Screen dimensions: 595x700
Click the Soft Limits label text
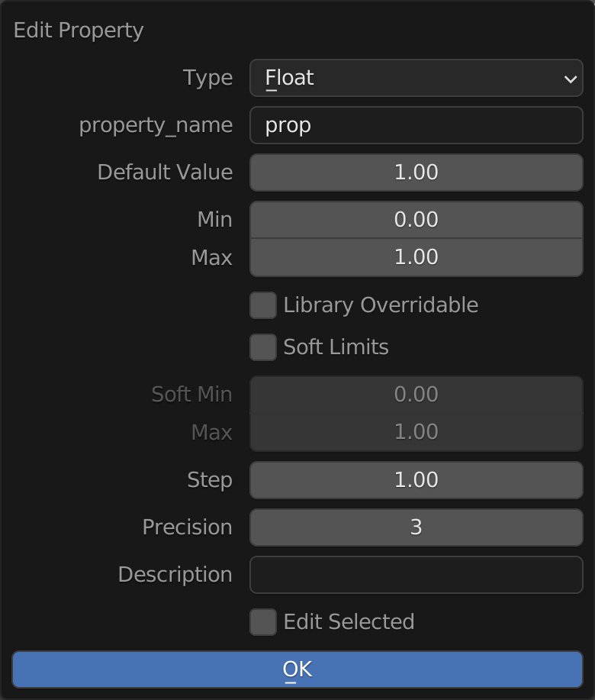click(x=336, y=347)
